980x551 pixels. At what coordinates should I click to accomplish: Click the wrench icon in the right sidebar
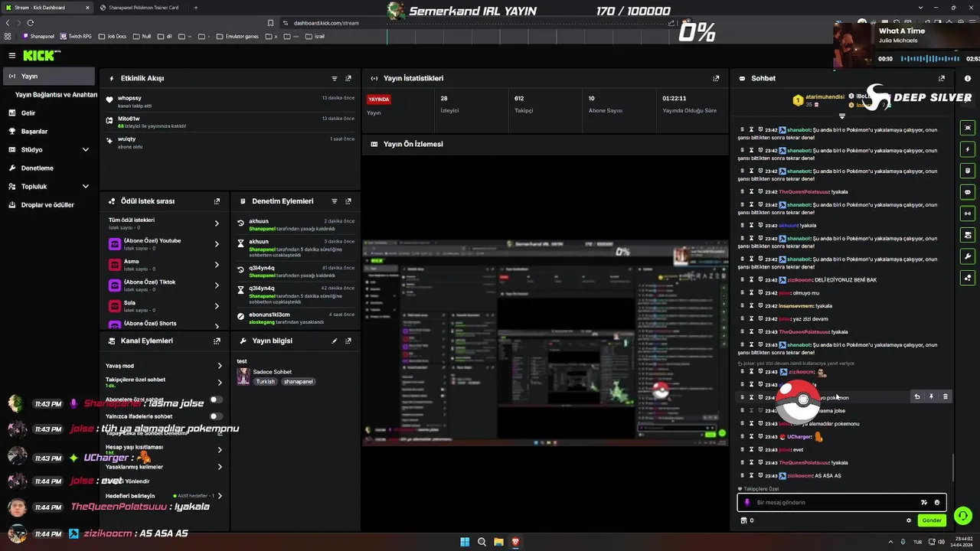(968, 256)
